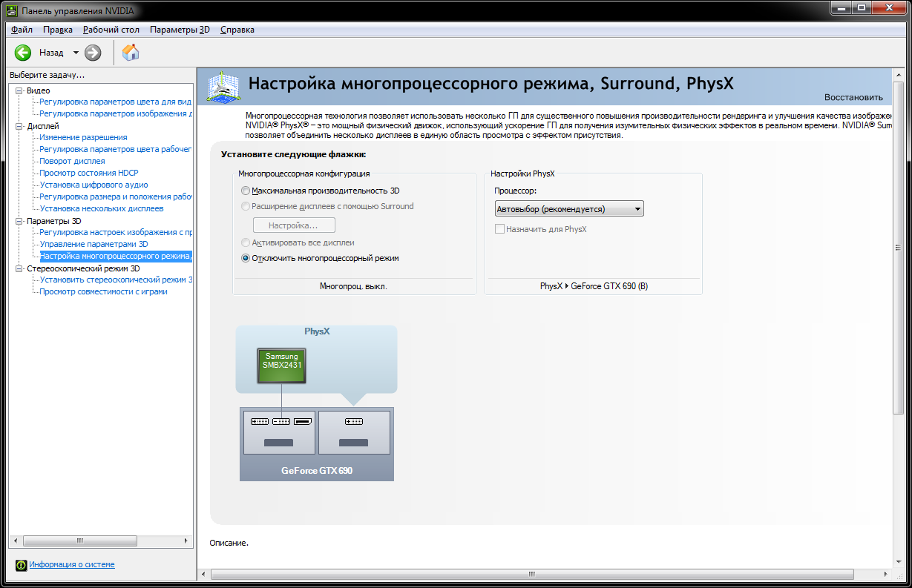Click the GeForce GTX 690 card label
Viewport: 912px width, 588px height.
pyautogui.click(x=317, y=470)
